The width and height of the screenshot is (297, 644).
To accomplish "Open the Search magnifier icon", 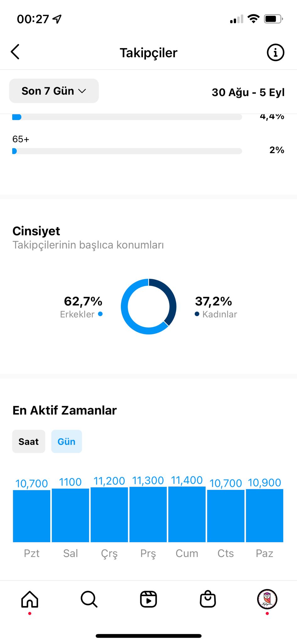I will pyautogui.click(x=89, y=599).
